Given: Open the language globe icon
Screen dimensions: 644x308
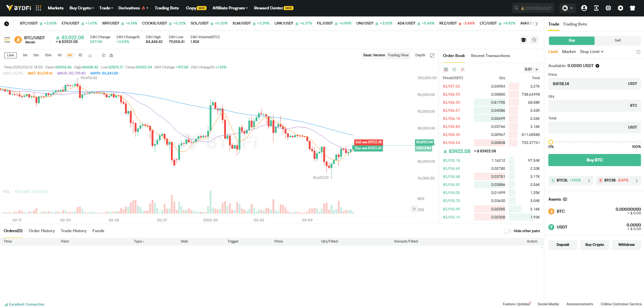Looking at the screenshot, I should point(608,8).
